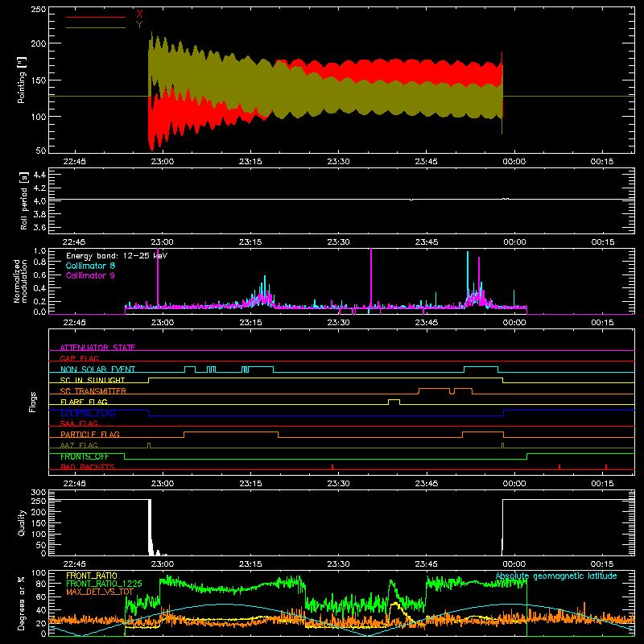Click the 'Pointing' axis title

[x=21, y=80]
